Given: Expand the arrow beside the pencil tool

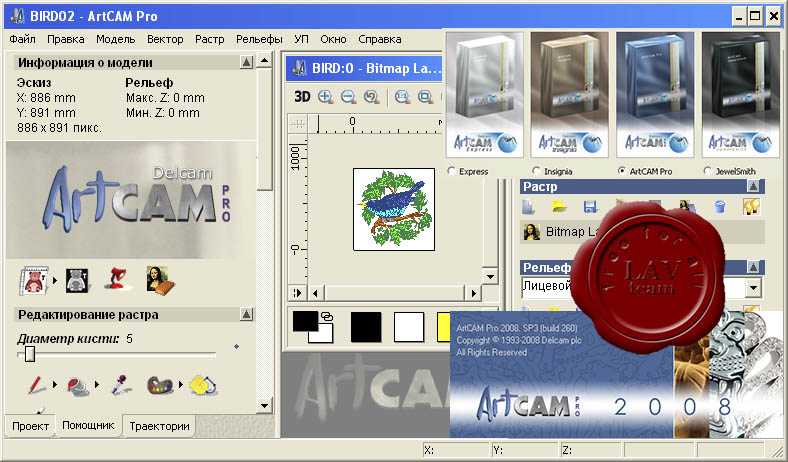Looking at the screenshot, I should point(54,385).
